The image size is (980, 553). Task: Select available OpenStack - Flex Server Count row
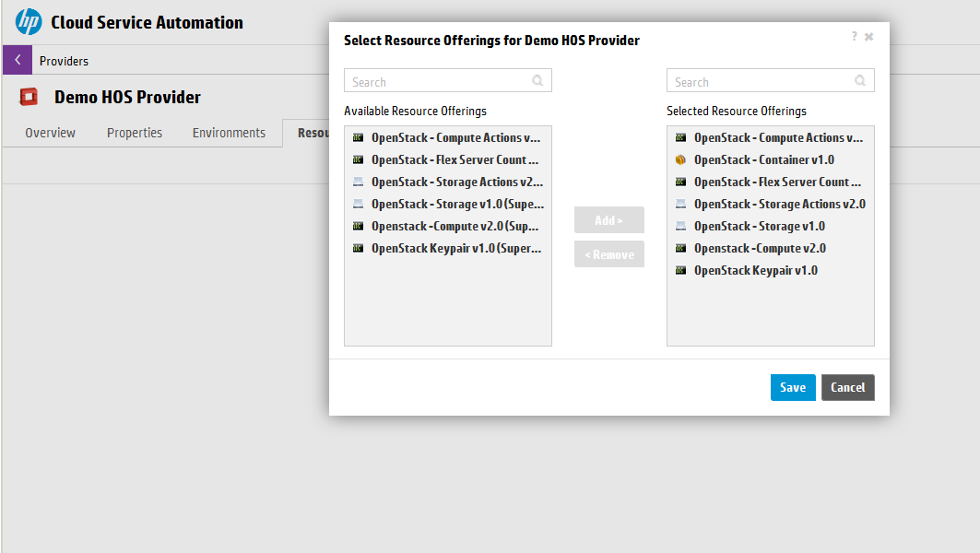(447, 160)
